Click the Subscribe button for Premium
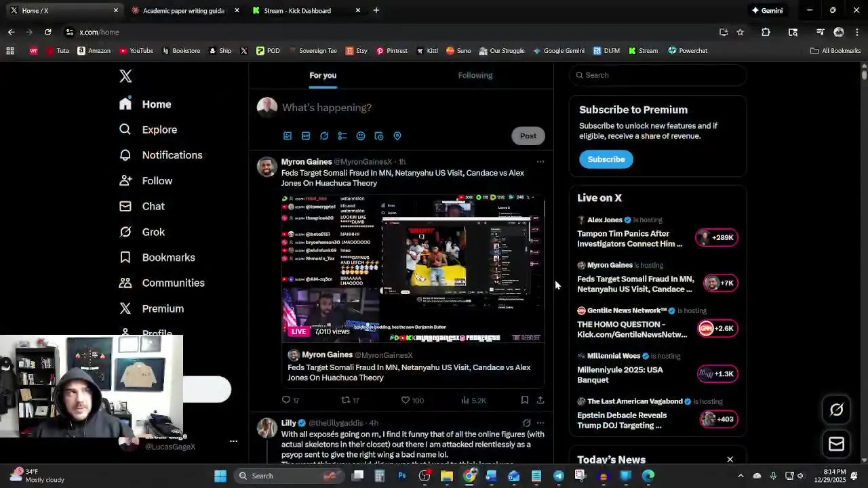 (x=606, y=159)
